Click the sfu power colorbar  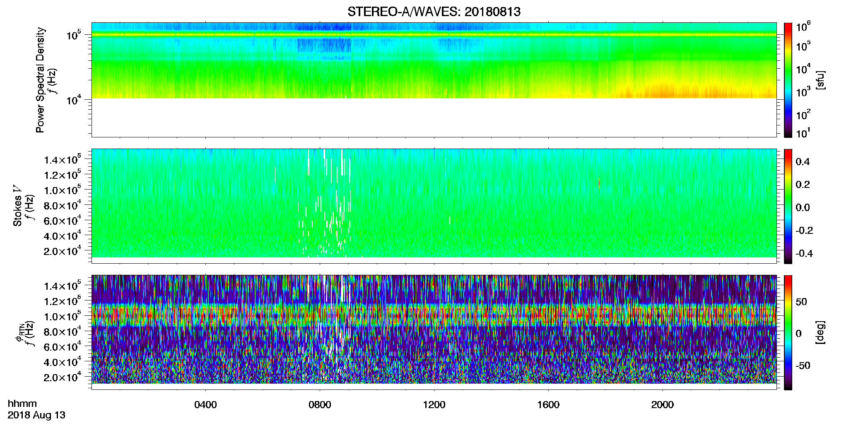point(788,80)
